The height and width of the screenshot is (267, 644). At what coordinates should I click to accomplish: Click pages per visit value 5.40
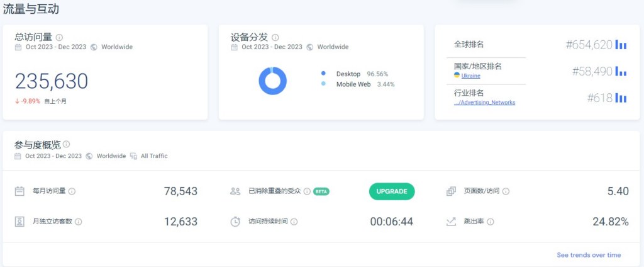tap(618, 191)
